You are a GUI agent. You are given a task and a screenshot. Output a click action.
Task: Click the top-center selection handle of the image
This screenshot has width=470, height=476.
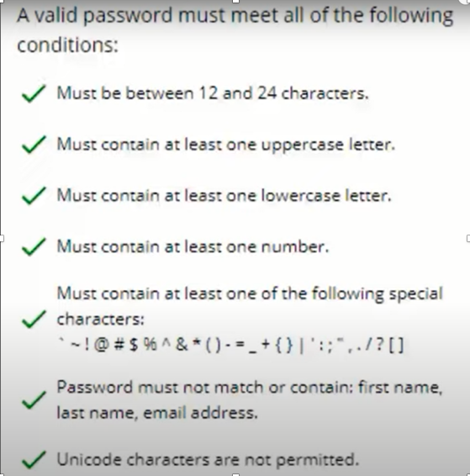235,1
